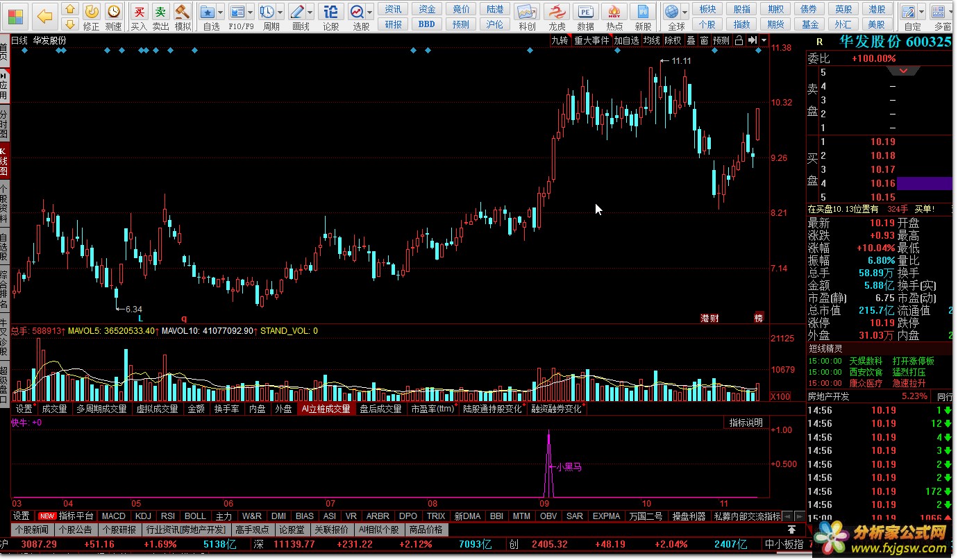Click the lock icon on chart header
The height and width of the screenshot is (560, 958).
(x=739, y=40)
